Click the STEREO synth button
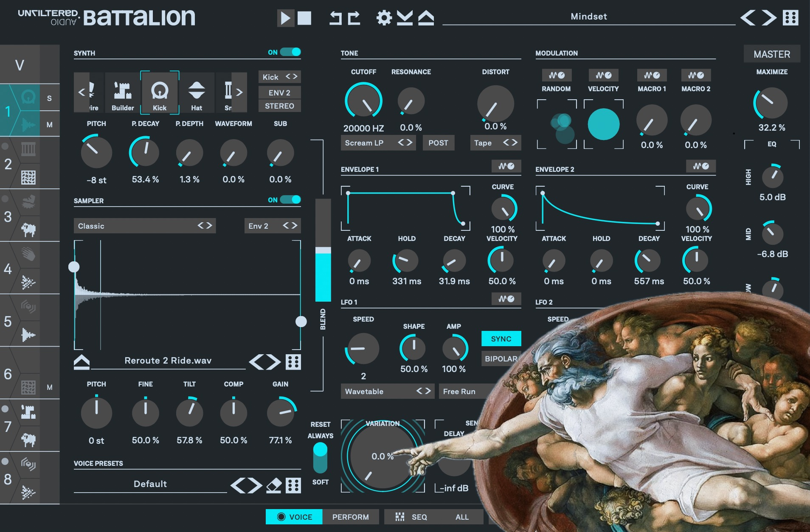Viewport: 810px width, 532px height. 279,106
